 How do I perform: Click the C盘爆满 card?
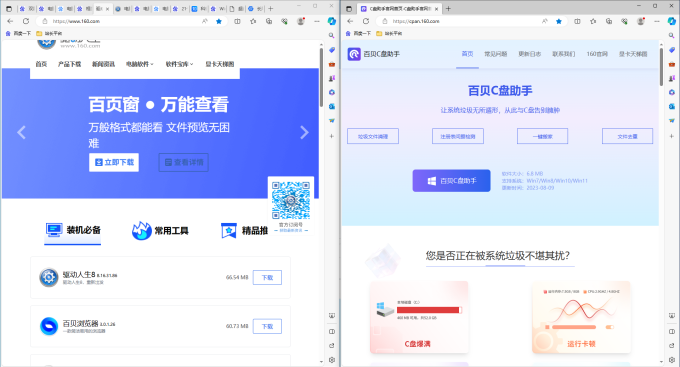[419, 317]
